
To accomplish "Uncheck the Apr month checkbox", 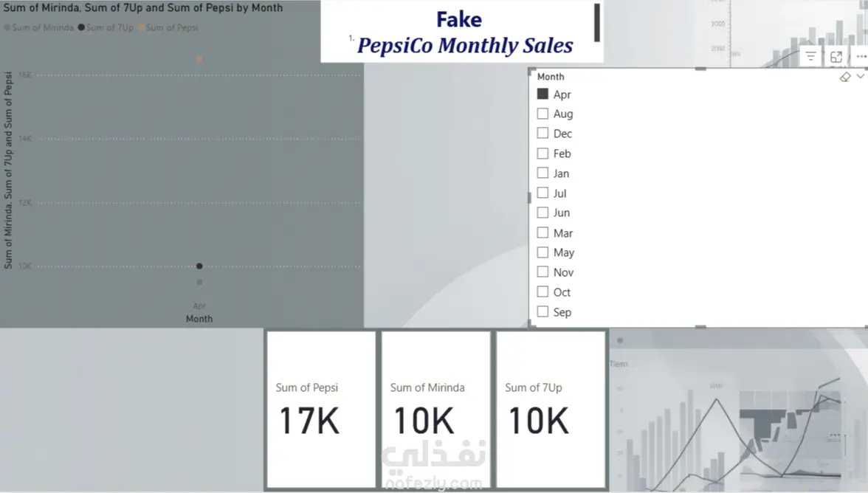I will coord(542,94).
